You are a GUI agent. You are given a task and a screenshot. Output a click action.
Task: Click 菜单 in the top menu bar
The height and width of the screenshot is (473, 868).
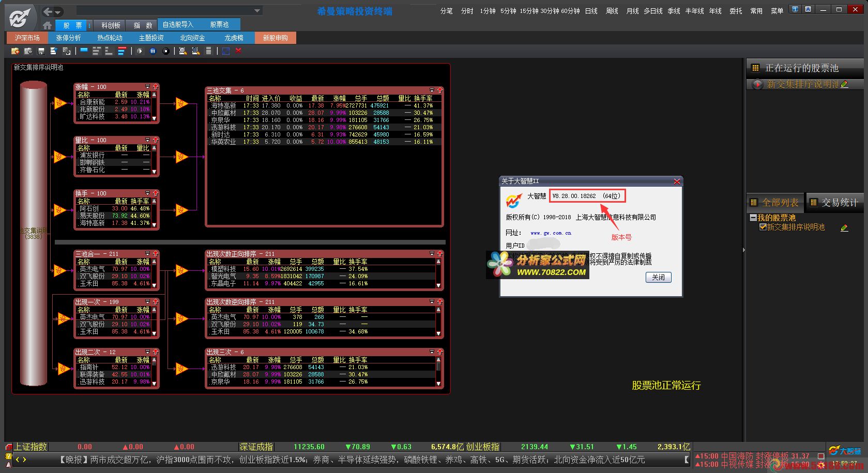[x=777, y=11]
